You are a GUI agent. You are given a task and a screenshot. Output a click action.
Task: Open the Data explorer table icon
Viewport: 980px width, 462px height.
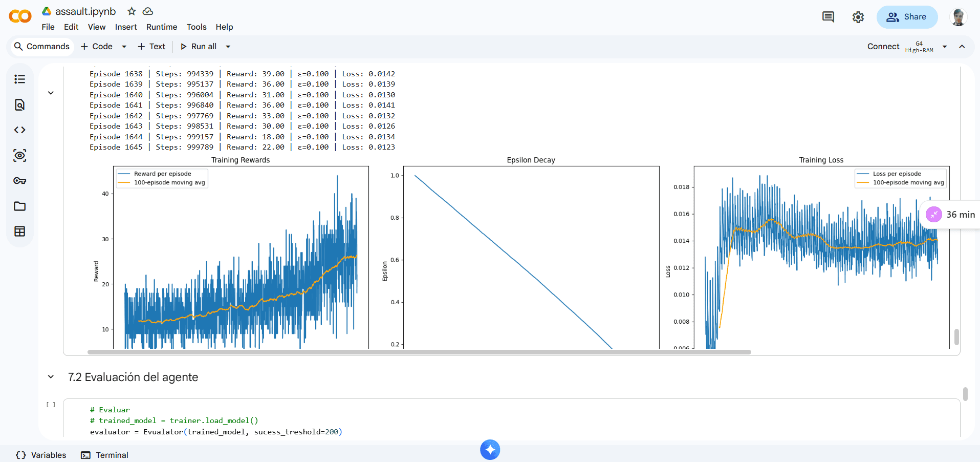pyautogui.click(x=19, y=232)
